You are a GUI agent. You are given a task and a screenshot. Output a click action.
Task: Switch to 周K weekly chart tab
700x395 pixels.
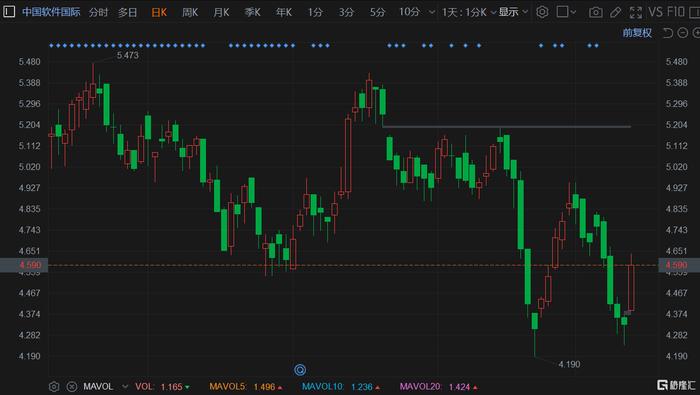190,12
